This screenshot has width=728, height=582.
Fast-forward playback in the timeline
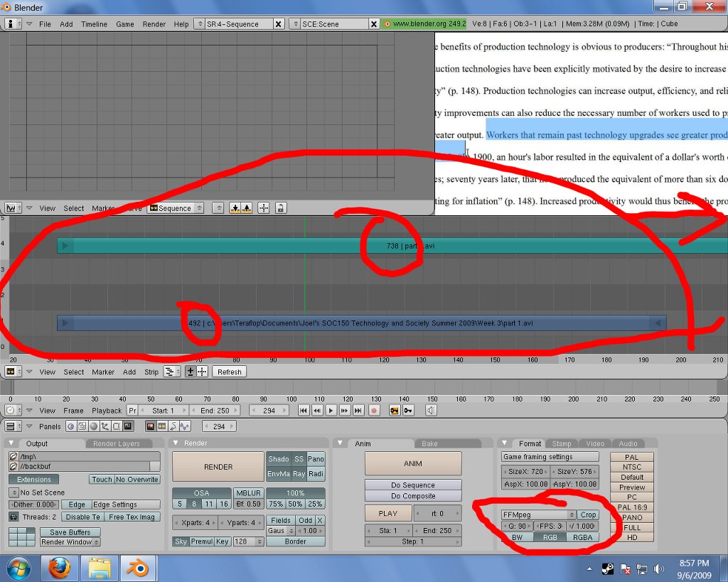(x=345, y=410)
